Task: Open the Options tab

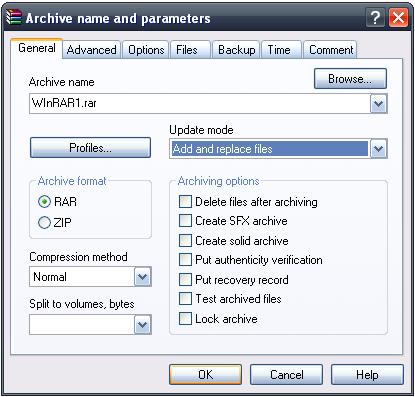Action: click(146, 50)
